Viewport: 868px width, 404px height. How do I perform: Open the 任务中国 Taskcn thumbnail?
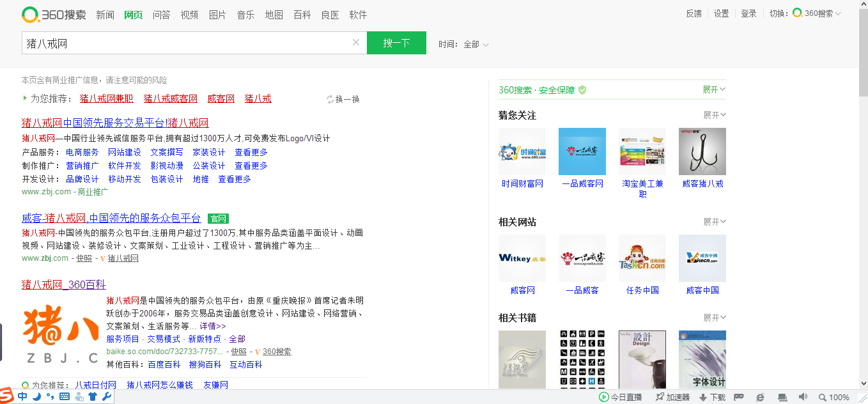(x=642, y=258)
